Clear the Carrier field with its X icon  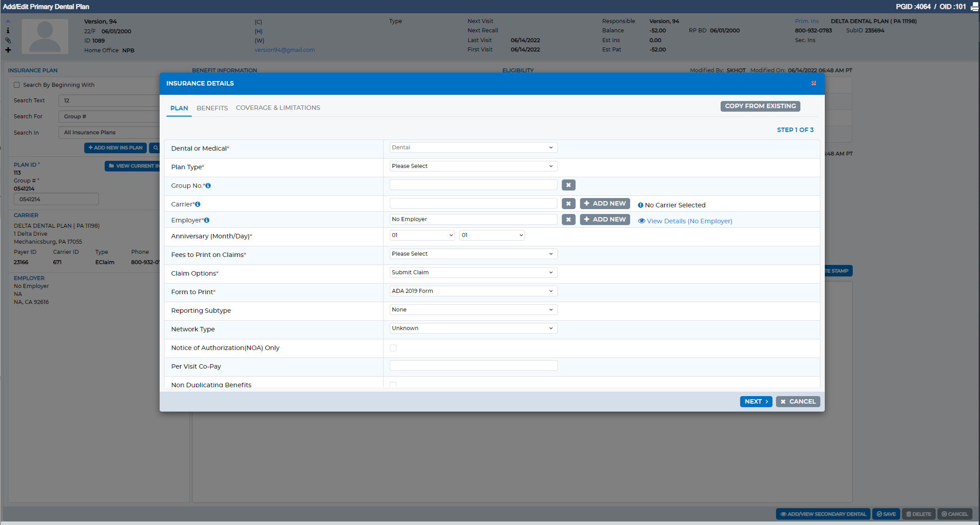[568, 203]
